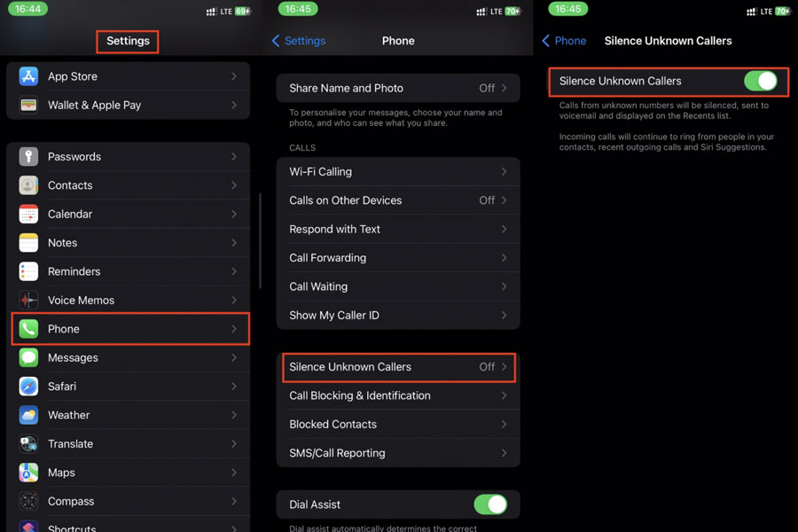Click the Compass label

[x=71, y=502]
